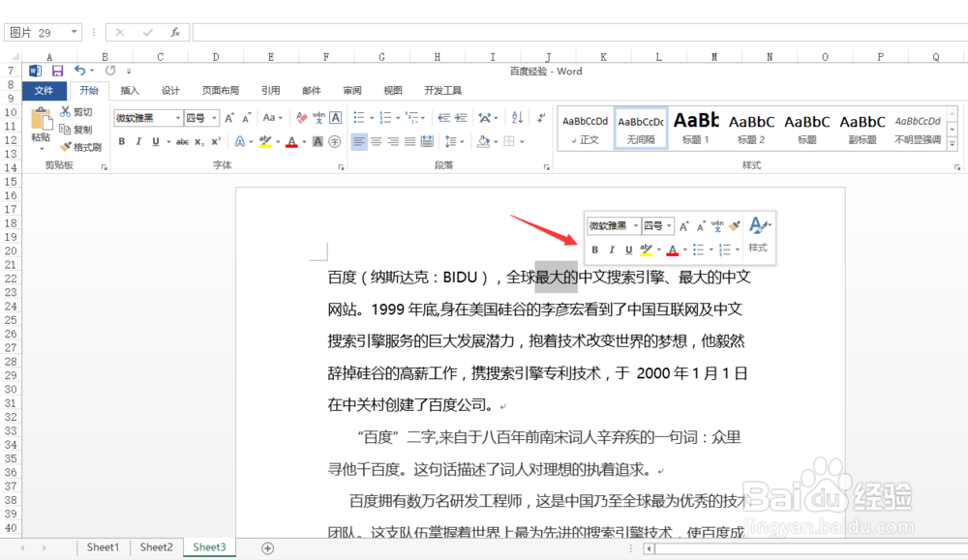Click the Cut (剪切) scissors button
Screen dimensions: 968x560
tap(76, 111)
